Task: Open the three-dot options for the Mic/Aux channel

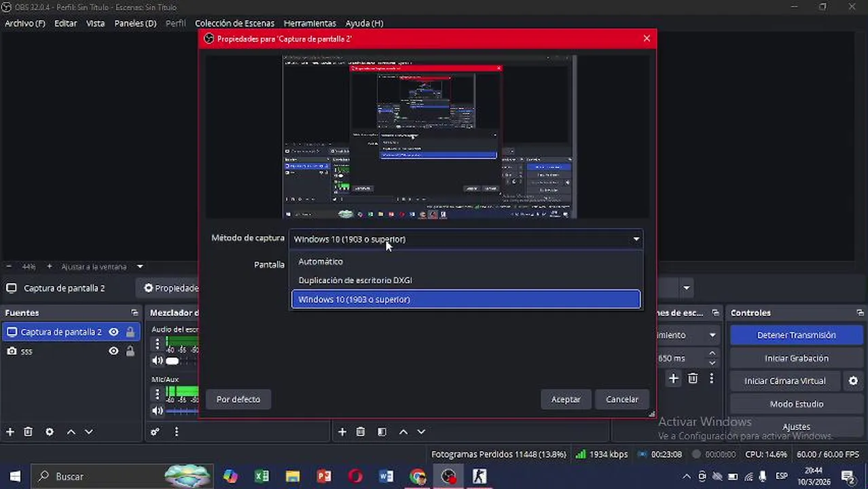Action: click(158, 393)
